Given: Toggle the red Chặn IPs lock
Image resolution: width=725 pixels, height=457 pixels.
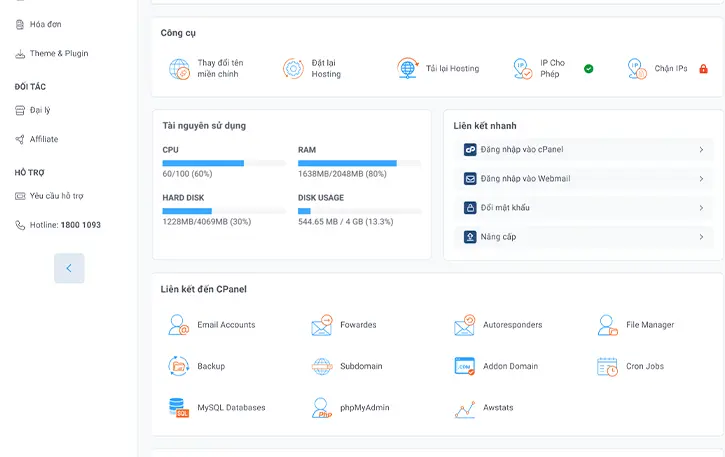Looking at the screenshot, I should (x=703, y=69).
